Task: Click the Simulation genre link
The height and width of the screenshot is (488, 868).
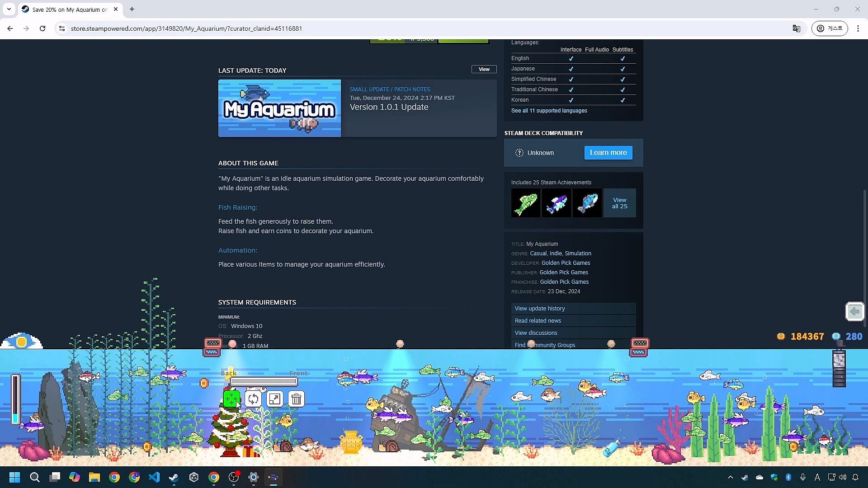Action: (x=578, y=253)
